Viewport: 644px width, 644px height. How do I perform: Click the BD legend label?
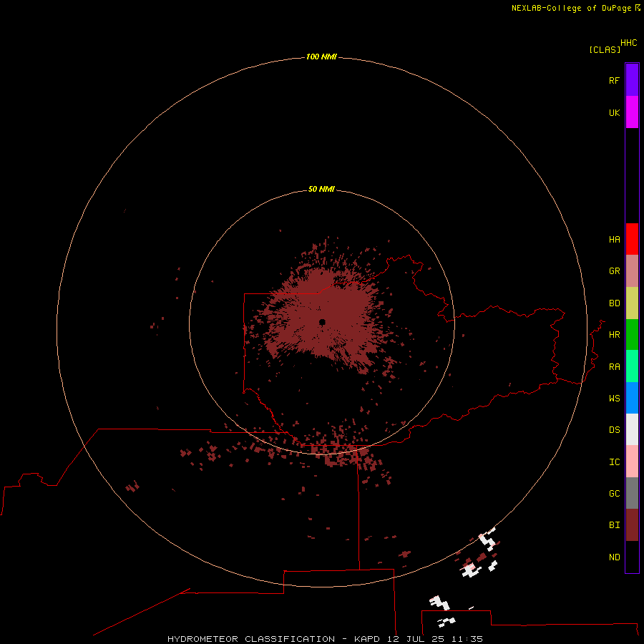coord(614,303)
